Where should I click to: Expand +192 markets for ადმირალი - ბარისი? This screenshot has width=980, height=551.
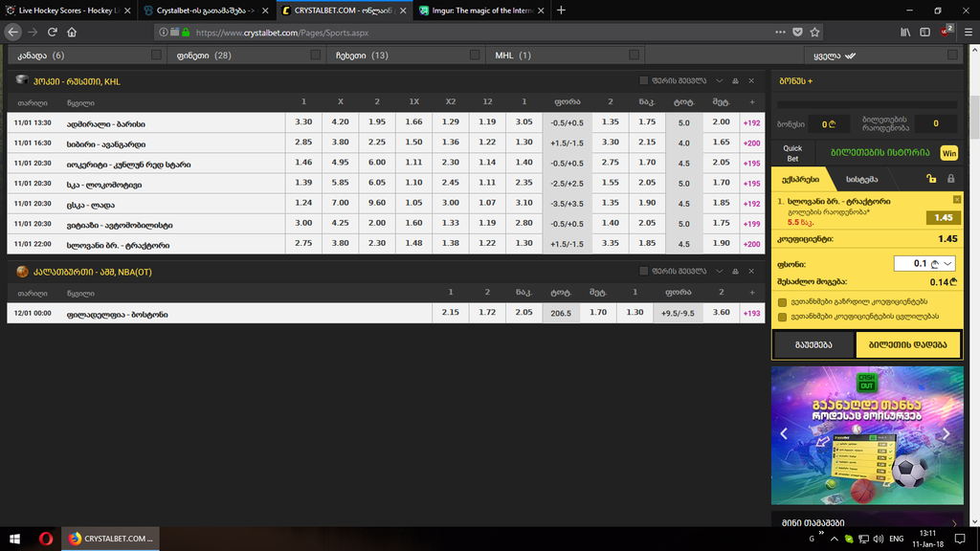tap(752, 123)
